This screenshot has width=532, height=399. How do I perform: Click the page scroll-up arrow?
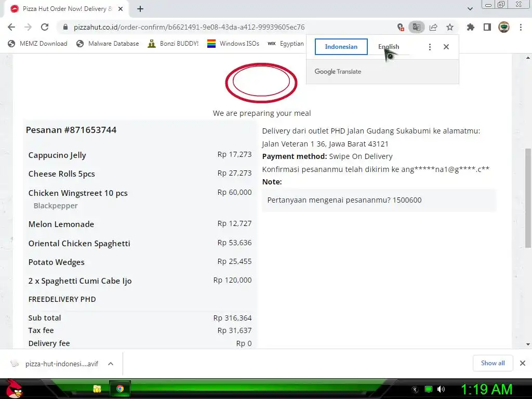(528, 58)
